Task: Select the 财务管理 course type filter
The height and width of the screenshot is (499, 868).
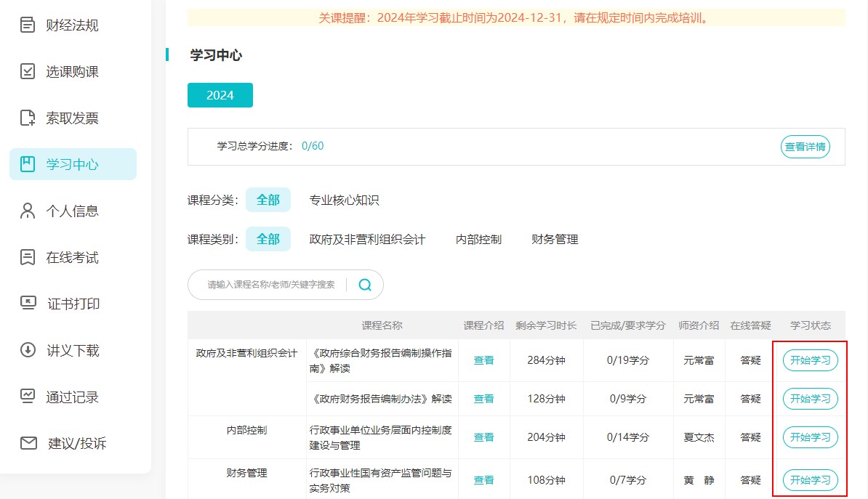Action: click(x=555, y=239)
